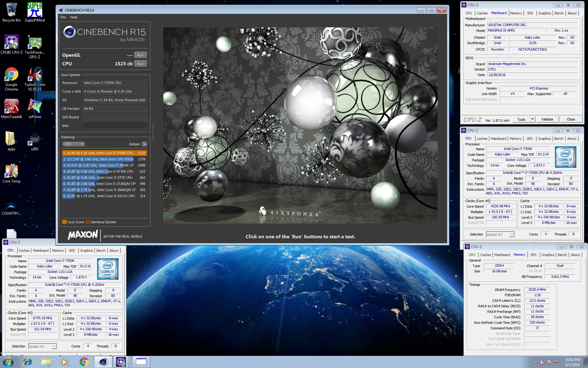Viewport: 588px width, 368px height.
Task: Open the File menu in Cinebench
Action: click(63, 17)
